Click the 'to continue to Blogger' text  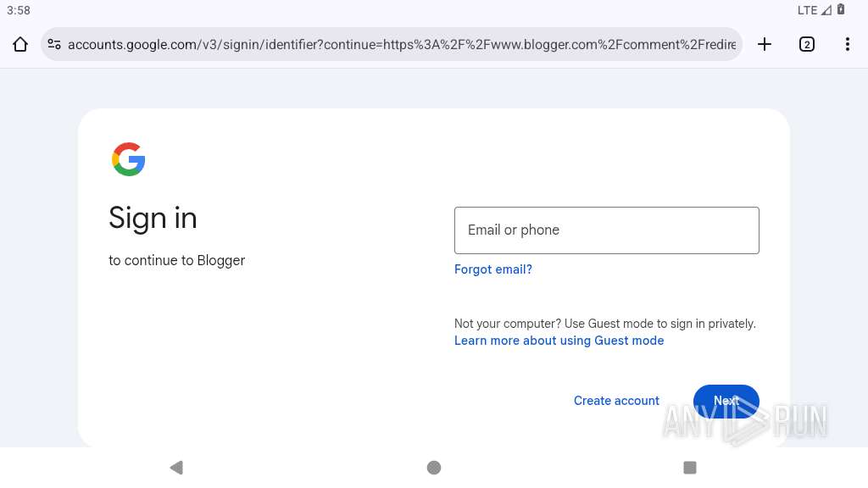coord(176,261)
